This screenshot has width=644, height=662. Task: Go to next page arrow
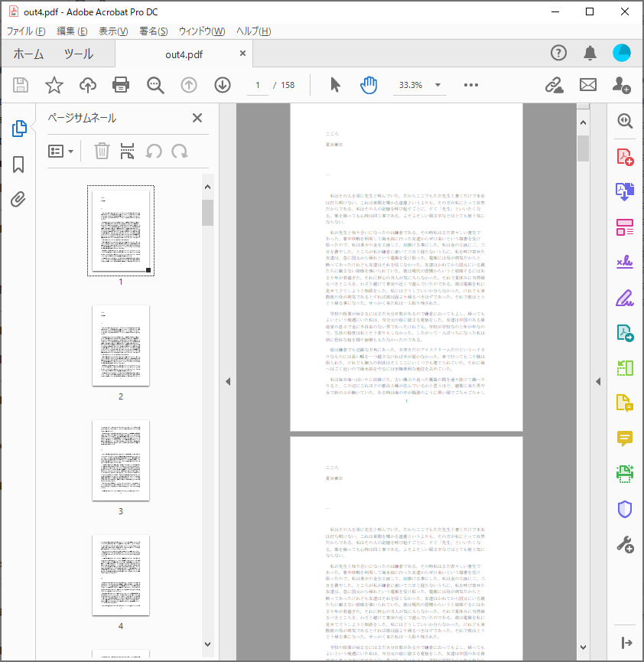(x=223, y=85)
